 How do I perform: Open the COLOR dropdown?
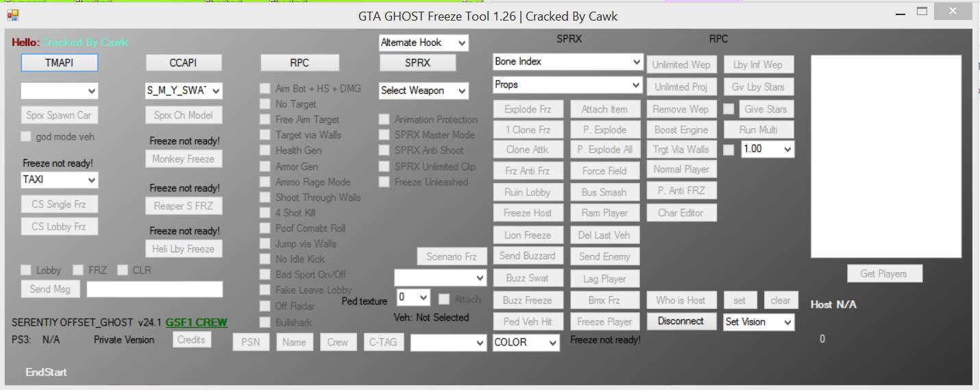coord(526,343)
